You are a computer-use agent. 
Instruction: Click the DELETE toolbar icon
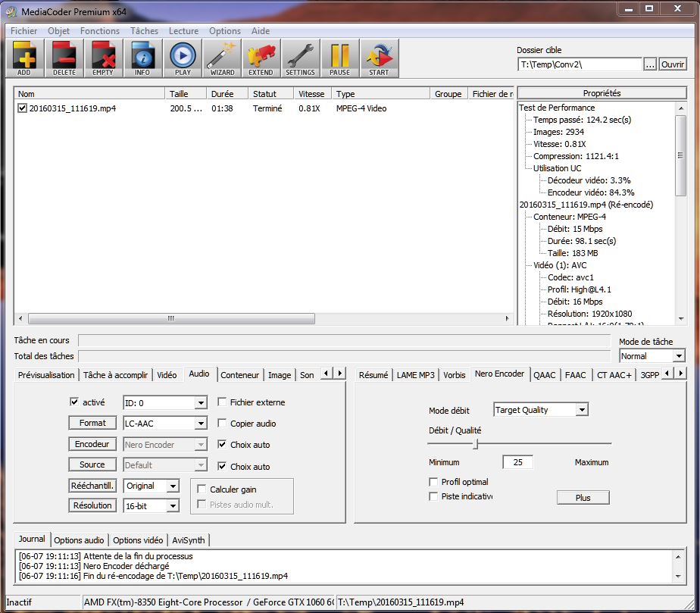[64, 58]
